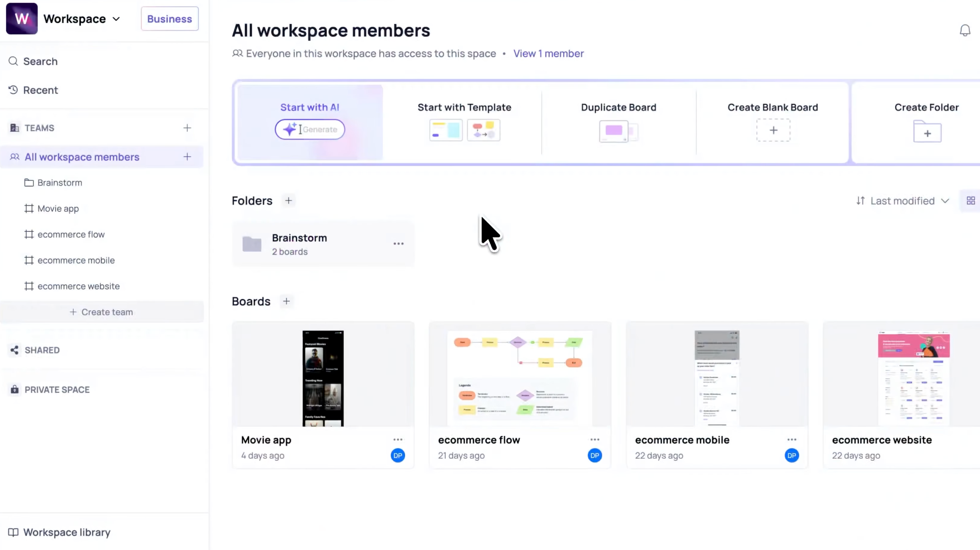Viewport: 980px width, 550px height.
Task: Open the Last modified sort dropdown
Action: point(902,201)
